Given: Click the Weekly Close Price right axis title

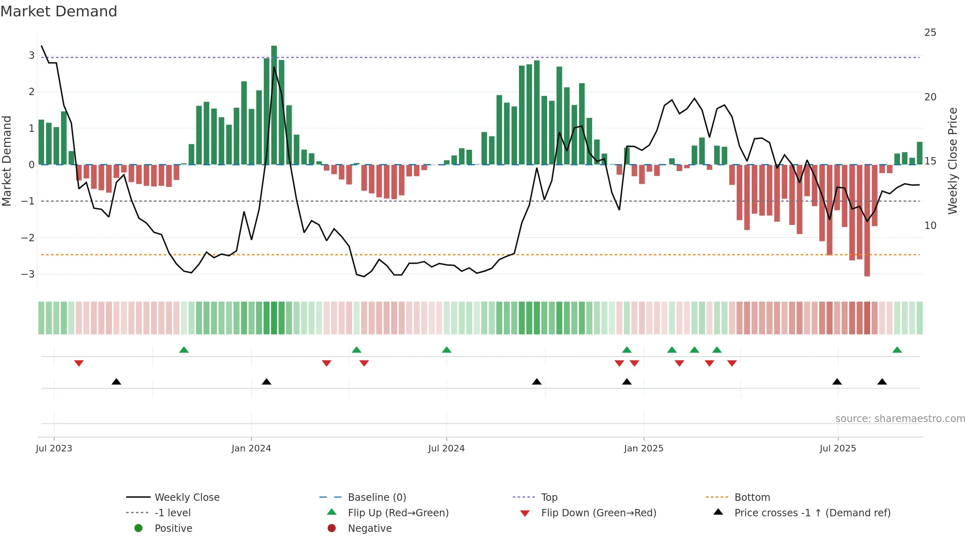Looking at the screenshot, I should click(953, 161).
